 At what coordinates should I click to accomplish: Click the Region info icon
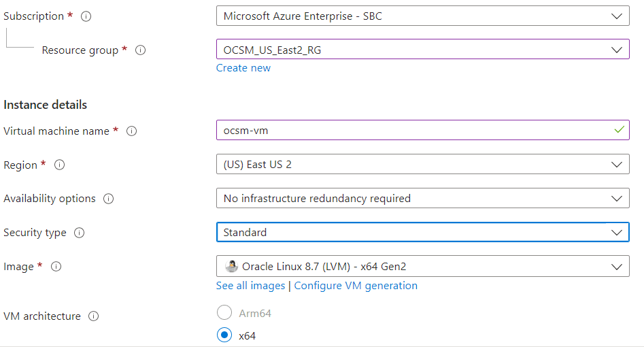click(x=60, y=165)
